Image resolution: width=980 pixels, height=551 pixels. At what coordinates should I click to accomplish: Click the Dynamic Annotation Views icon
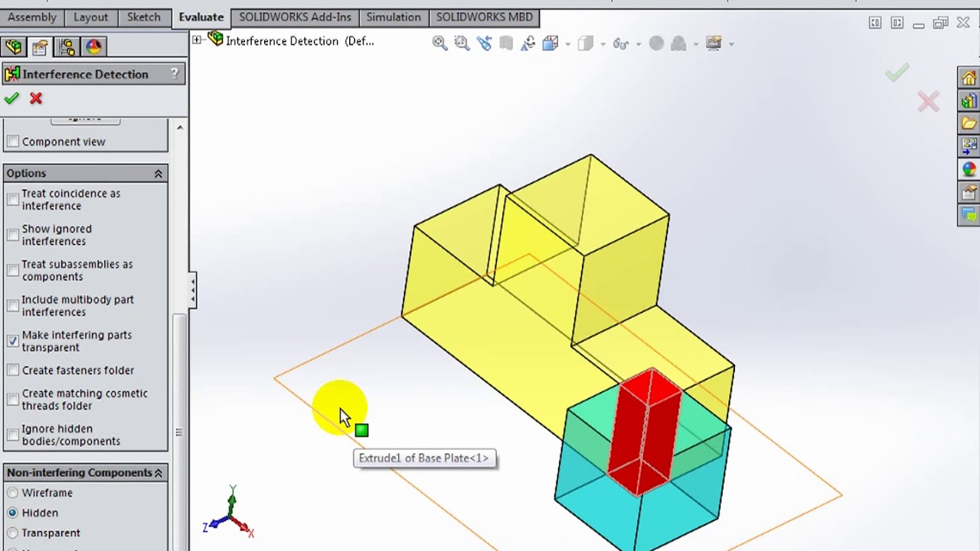click(x=528, y=44)
